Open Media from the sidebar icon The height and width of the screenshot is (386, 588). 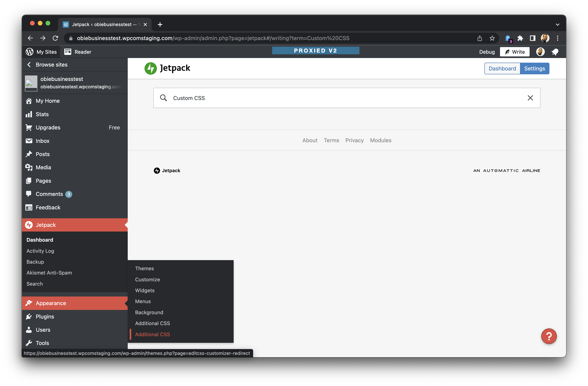pyautogui.click(x=29, y=167)
